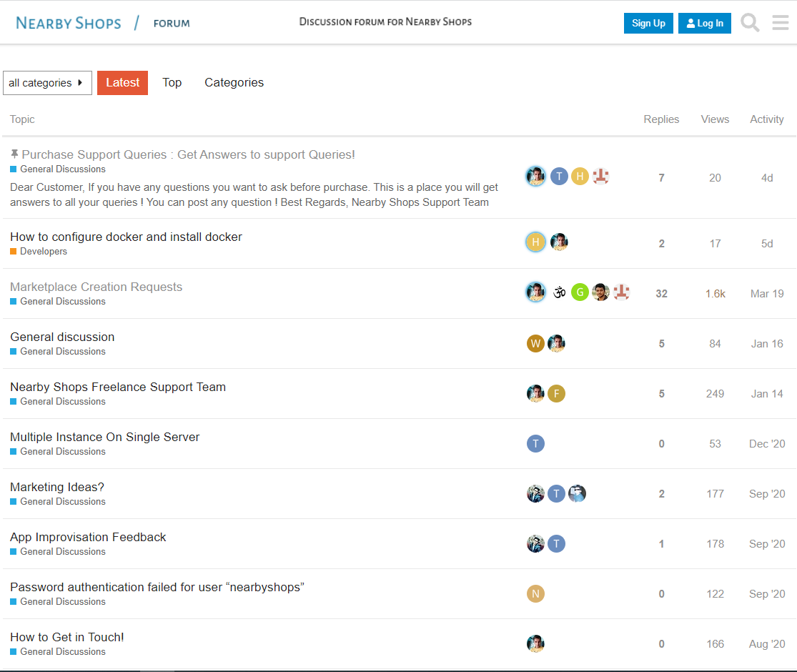Switch to the Top tab
This screenshot has width=797, height=672.
(172, 83)
